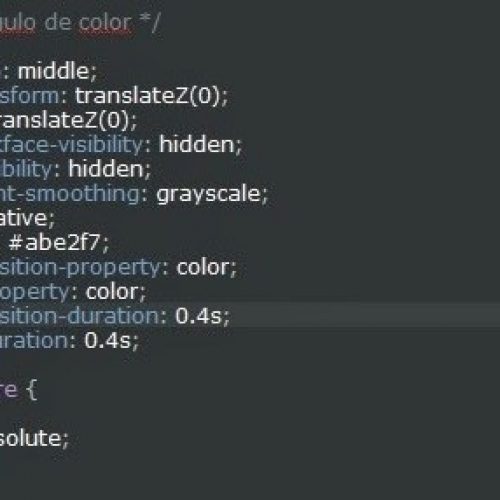
Task: Click the underlined word color in comment
Action: (105, 23)
